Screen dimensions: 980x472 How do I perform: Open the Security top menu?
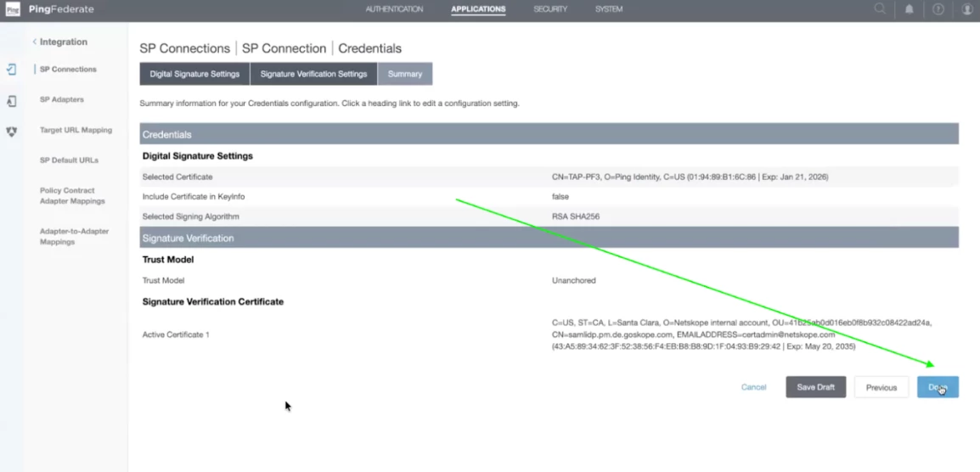(550, 9)
